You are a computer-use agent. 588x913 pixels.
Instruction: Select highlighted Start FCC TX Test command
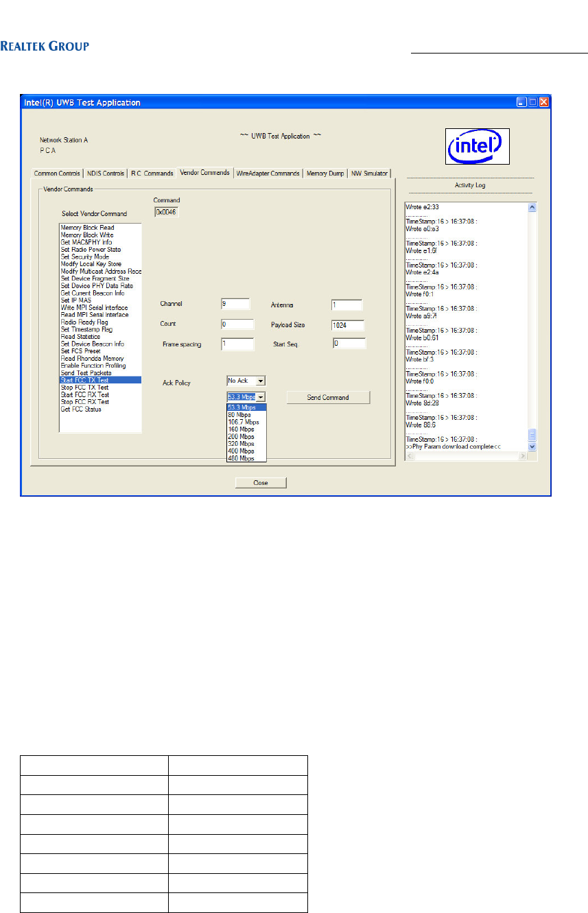tap(100, 380)
